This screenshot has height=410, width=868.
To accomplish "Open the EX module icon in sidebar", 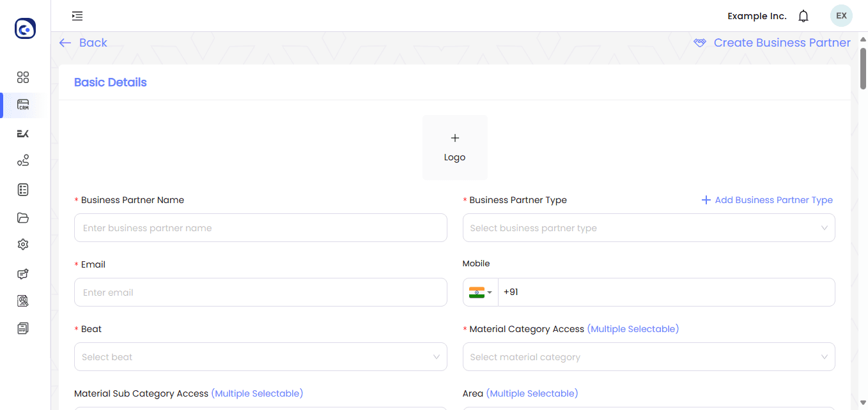I will click(23, 133).
